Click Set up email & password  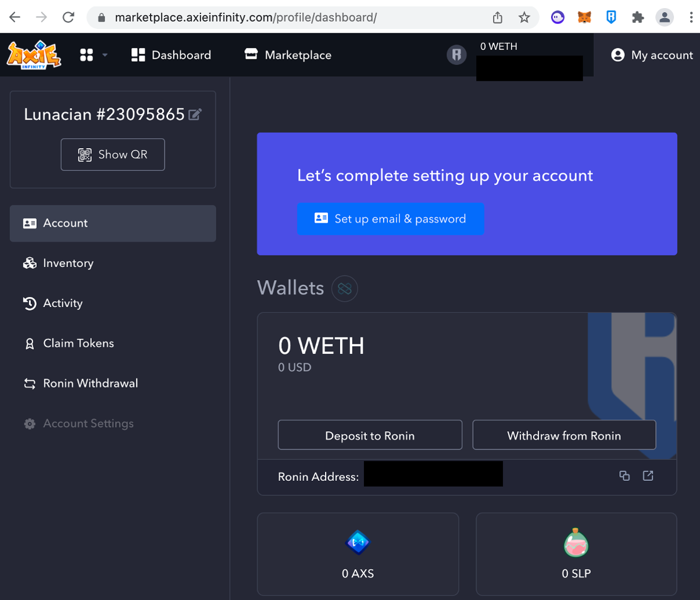391,219
